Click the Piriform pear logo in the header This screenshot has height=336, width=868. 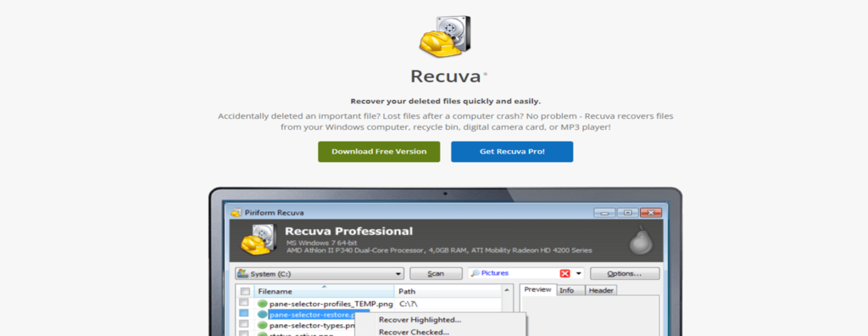click(641, 241)
